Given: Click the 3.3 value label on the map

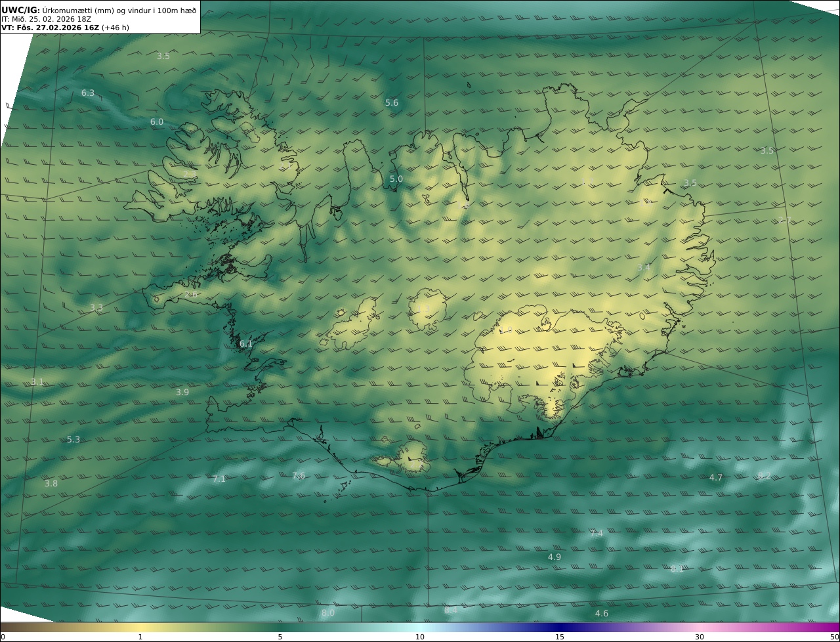Looking at the screenshot, I should [x=96, y=308].
